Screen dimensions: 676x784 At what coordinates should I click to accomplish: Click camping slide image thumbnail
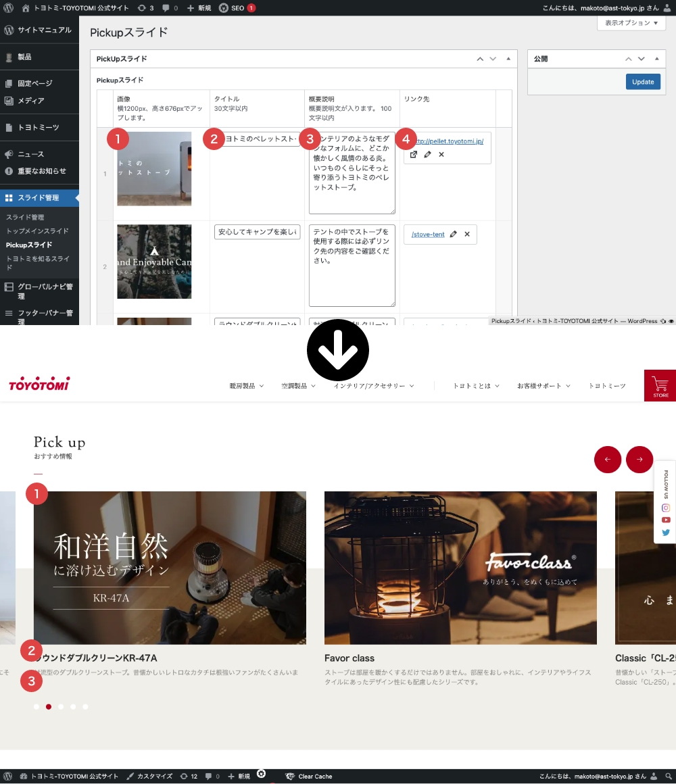click(x=154, y=262)
